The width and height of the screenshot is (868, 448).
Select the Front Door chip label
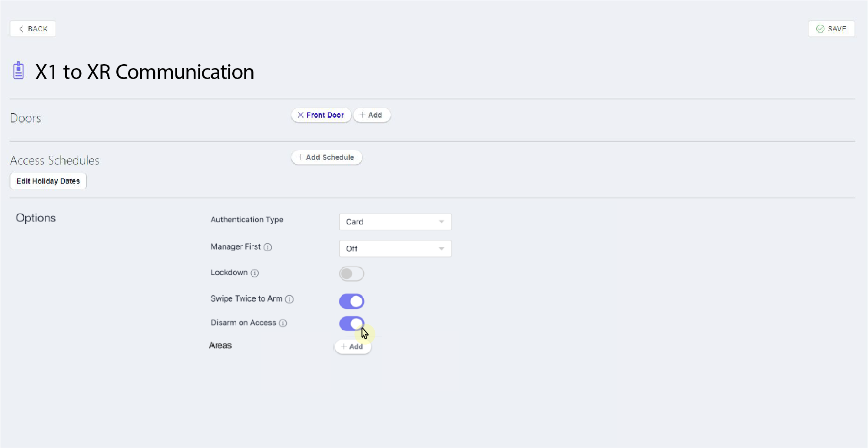pyautogui.click(x=325, y=115)
